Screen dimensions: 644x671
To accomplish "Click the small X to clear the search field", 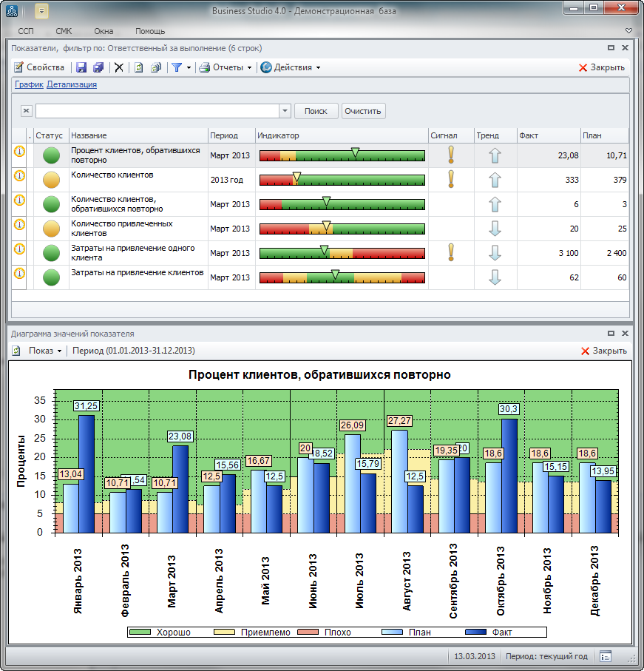I will pyautogui.click(x=26, y=111).
